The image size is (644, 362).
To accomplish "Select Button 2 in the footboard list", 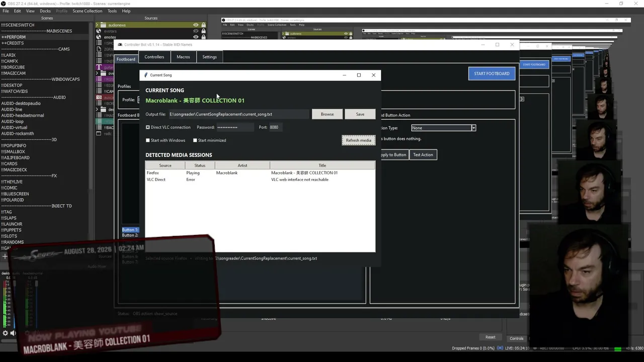I will click(x=130, y=235).
